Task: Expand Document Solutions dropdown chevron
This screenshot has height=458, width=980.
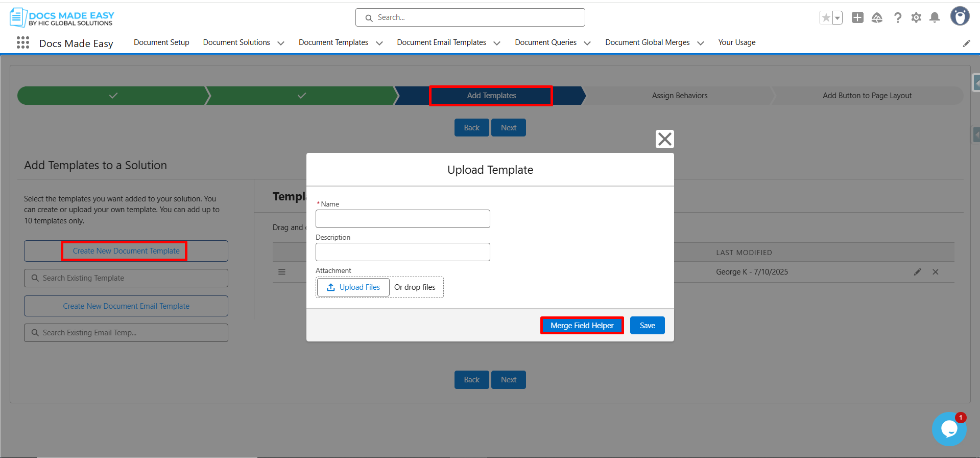Action: coord(281,43)
